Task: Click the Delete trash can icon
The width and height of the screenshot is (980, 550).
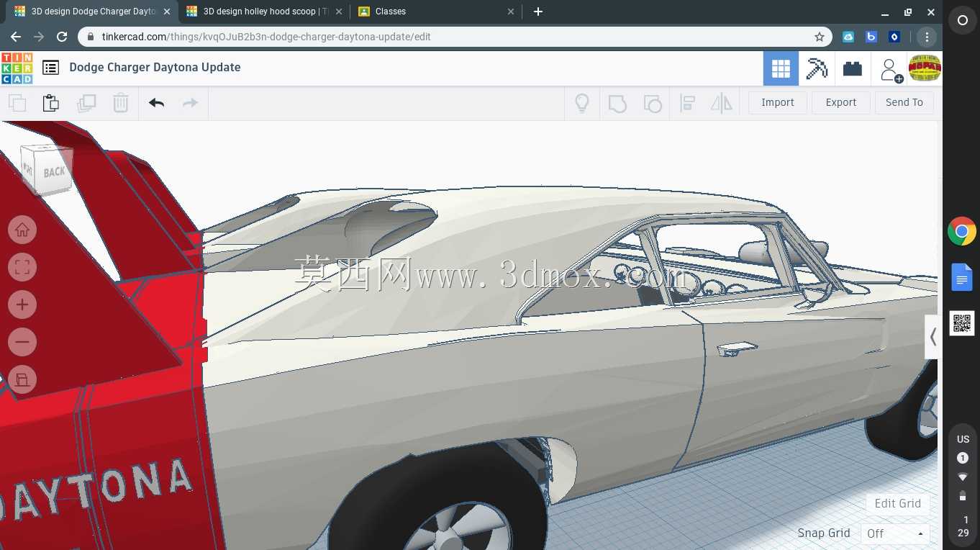Action: [x=121, y=103]
